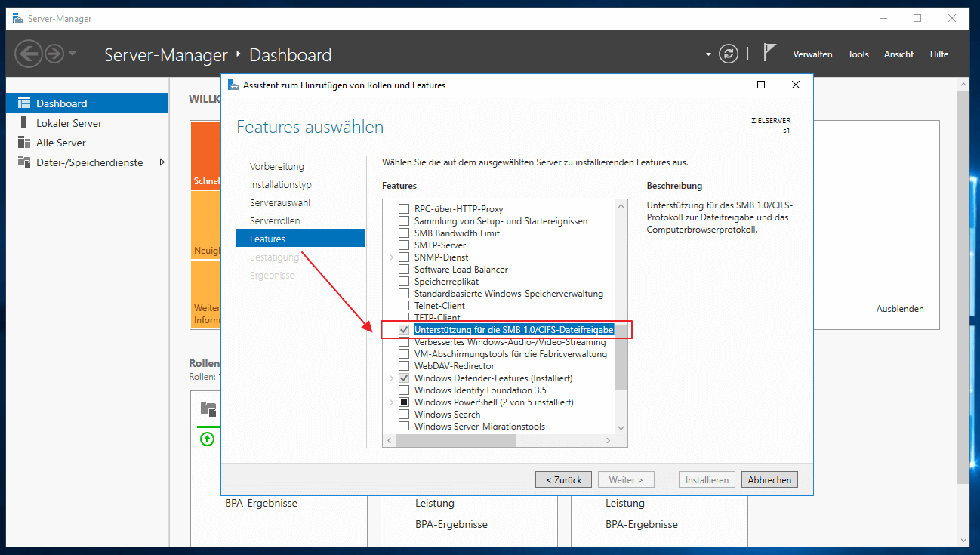Click the Datei-/Speicherdienste sidebar icon
980x555 pixels.
pyautogui.click(x=24, y=162)
